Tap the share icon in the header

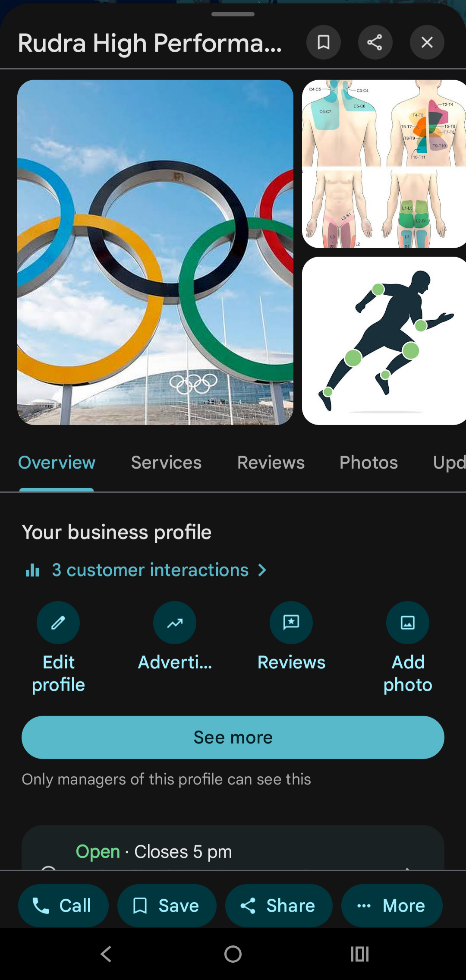pyautogui.click(x=375, y=42)
